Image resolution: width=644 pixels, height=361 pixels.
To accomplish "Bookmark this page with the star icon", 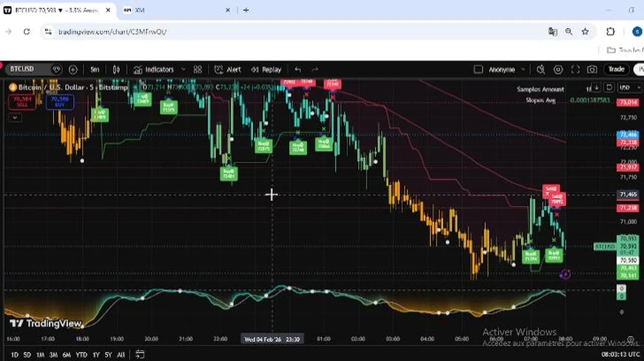I will (x=585, y=32).
